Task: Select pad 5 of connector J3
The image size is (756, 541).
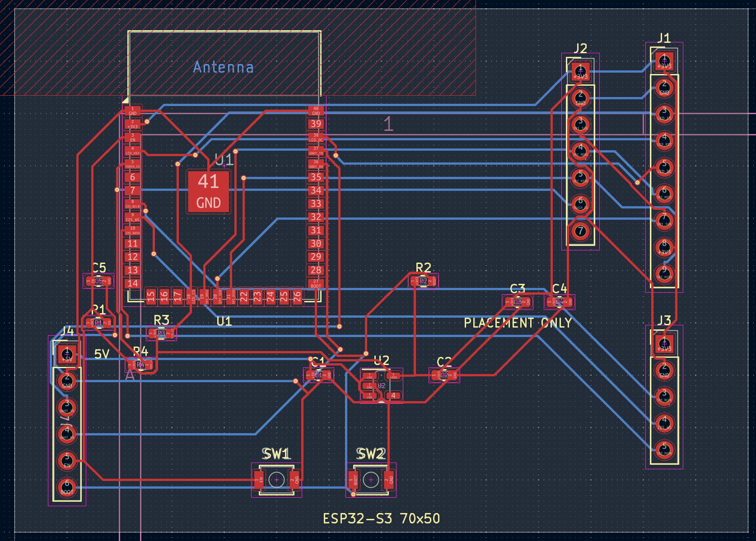Action: coord(664,450)
